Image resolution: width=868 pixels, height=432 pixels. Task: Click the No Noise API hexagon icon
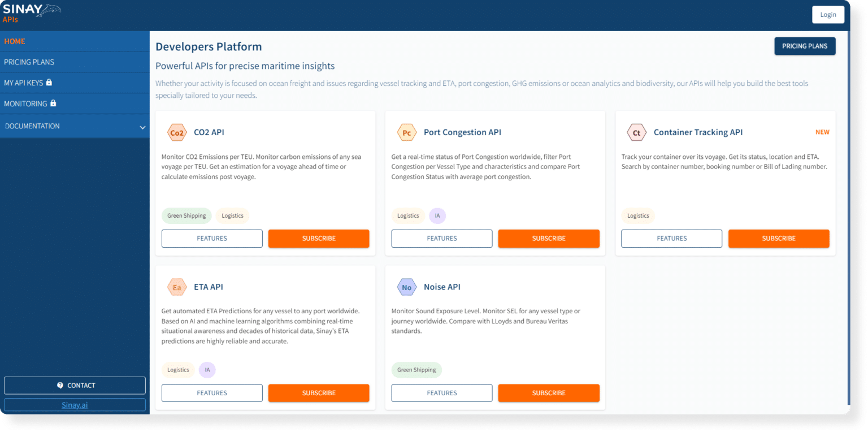(407, 287)
